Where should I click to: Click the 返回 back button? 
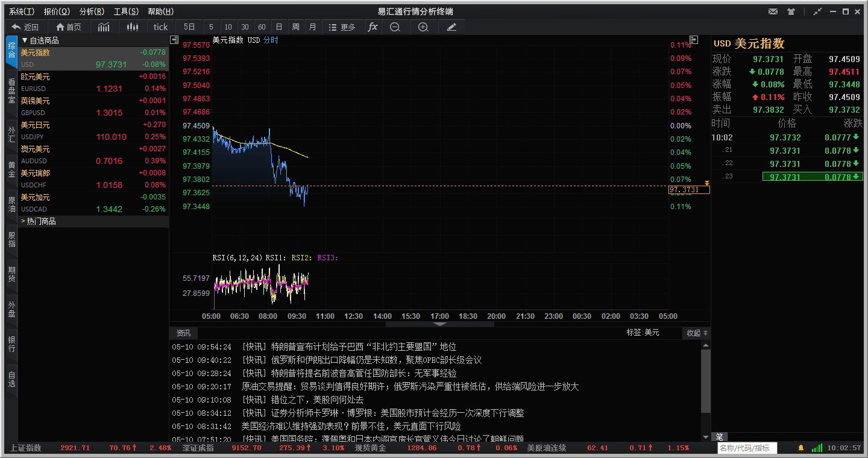click(x=25, y=27)
